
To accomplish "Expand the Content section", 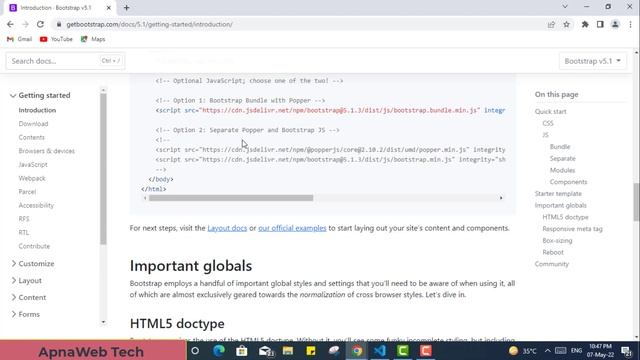I will 29,298.
